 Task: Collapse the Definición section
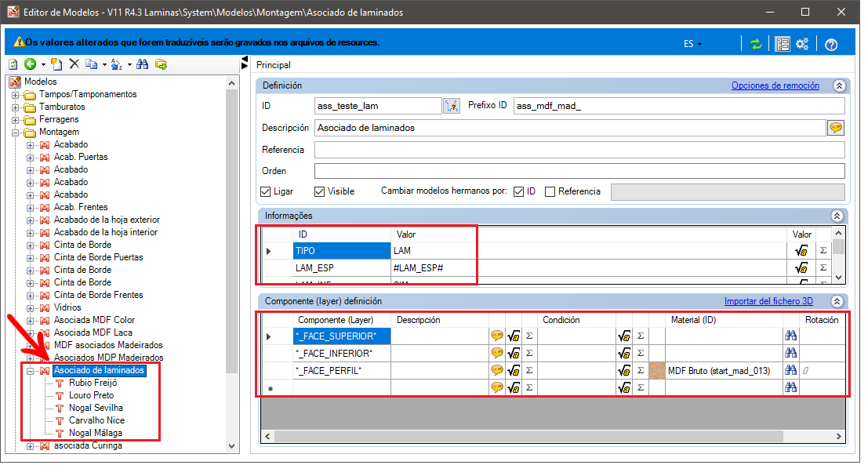tap(839, 85)
